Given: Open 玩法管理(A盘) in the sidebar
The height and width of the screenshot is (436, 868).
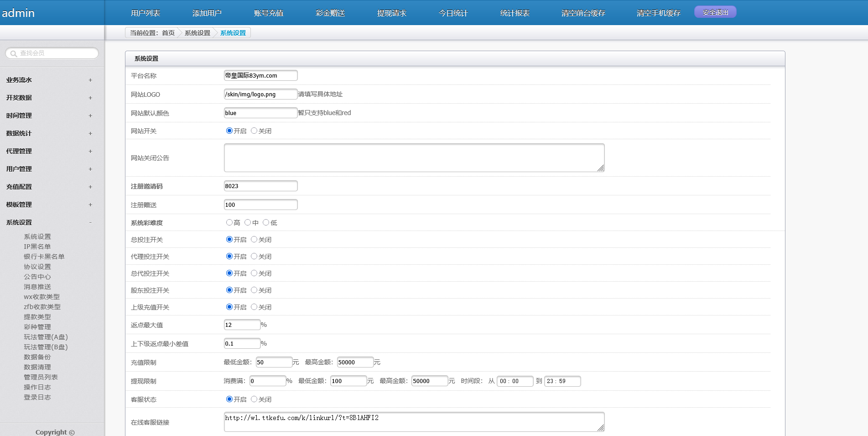Looking at the screenshot, I should (x=46, y=337).
